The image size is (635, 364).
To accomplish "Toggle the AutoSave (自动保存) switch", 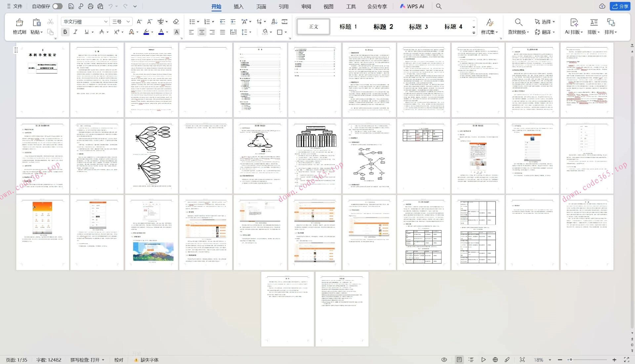I will coord(57,6).
